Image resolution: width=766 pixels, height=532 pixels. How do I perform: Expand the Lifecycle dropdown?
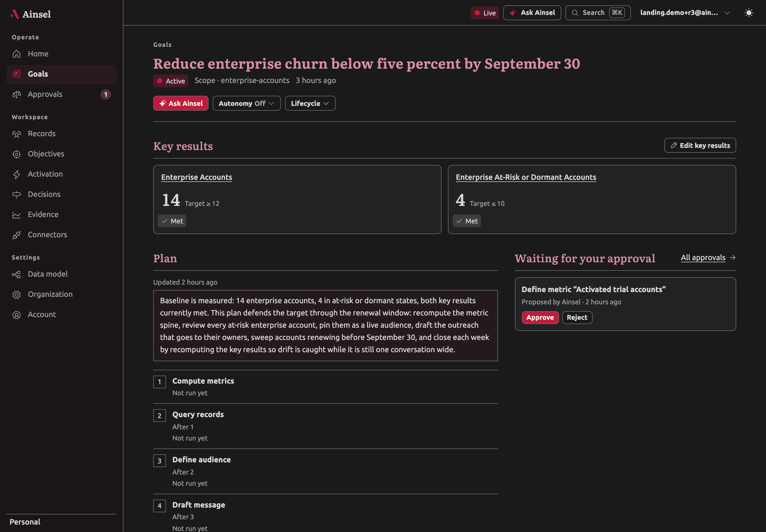tap(310, 103)
